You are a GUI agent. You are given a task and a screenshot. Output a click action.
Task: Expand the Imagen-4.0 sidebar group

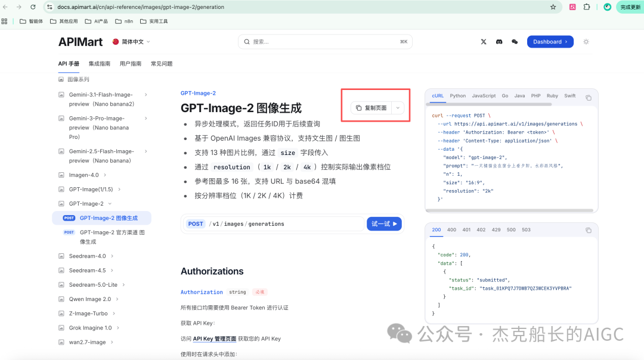click(x=105, y=175)
